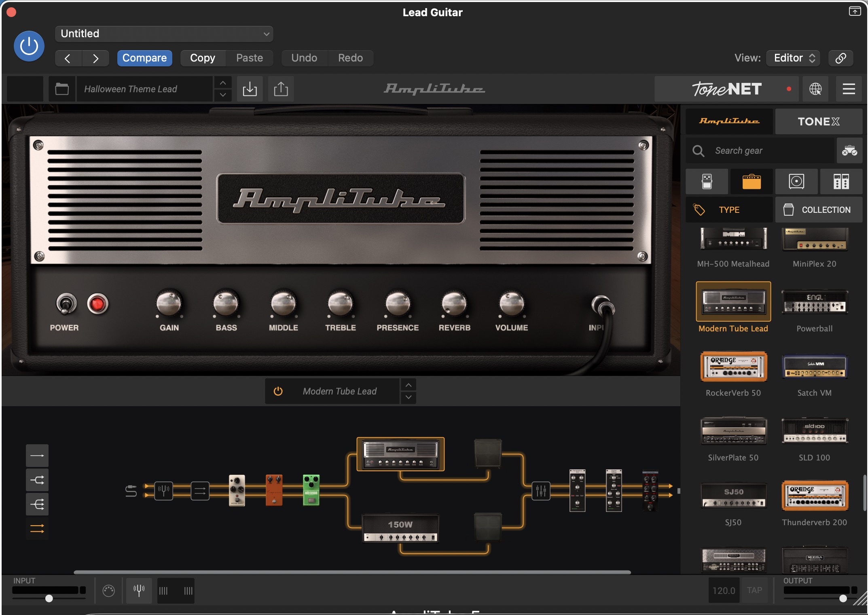The height and width of the screenshot is (615, 868).
Task: Open the tuner in the bottom bar
Action: [x=139, y=590]
